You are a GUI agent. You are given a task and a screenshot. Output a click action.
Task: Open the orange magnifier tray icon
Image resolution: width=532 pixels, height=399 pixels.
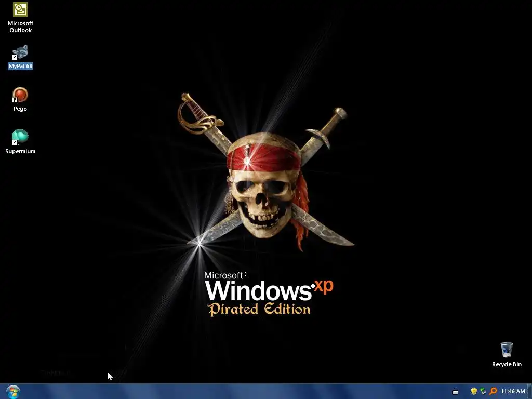click(x=493, y=391)
